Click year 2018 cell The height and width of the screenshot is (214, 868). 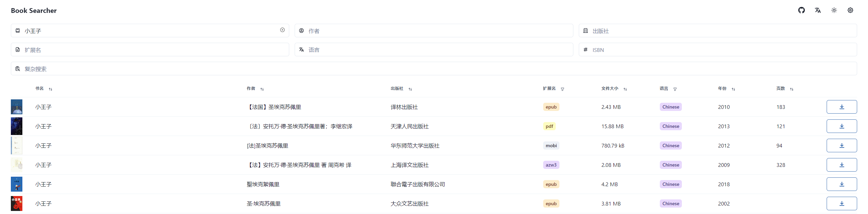(724, 184)
